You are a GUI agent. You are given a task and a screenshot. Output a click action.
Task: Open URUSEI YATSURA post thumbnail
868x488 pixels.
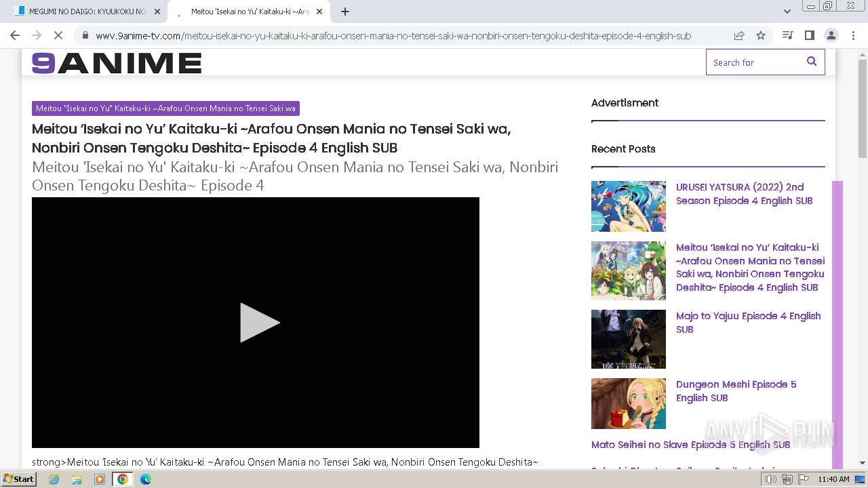(629, 206)
